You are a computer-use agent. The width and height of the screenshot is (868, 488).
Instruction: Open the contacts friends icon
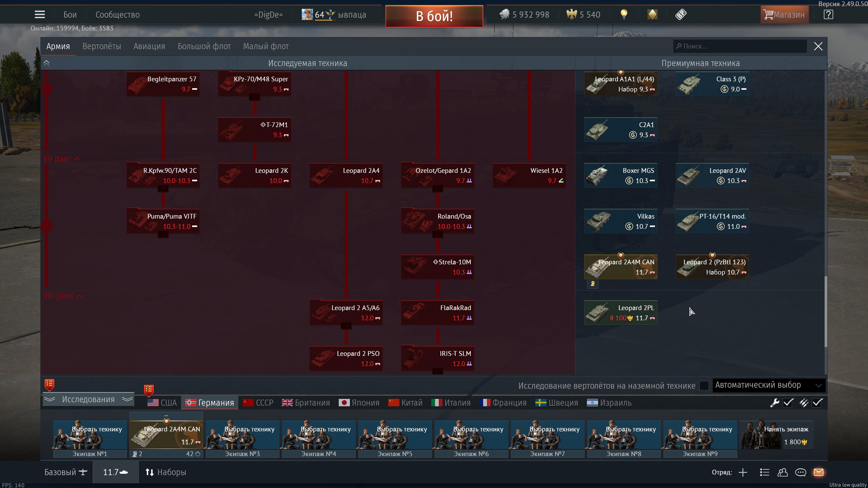[783, 472]
